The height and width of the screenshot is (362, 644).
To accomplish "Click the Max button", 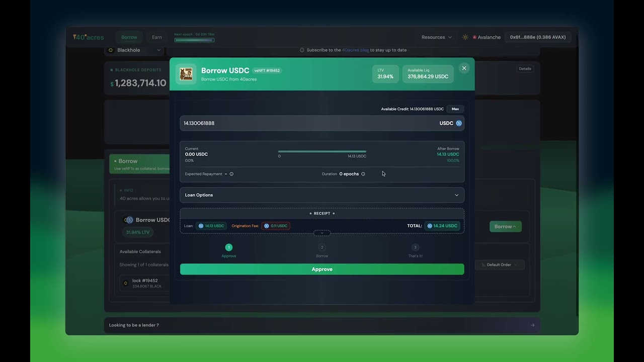I will [x=455, y=109].
